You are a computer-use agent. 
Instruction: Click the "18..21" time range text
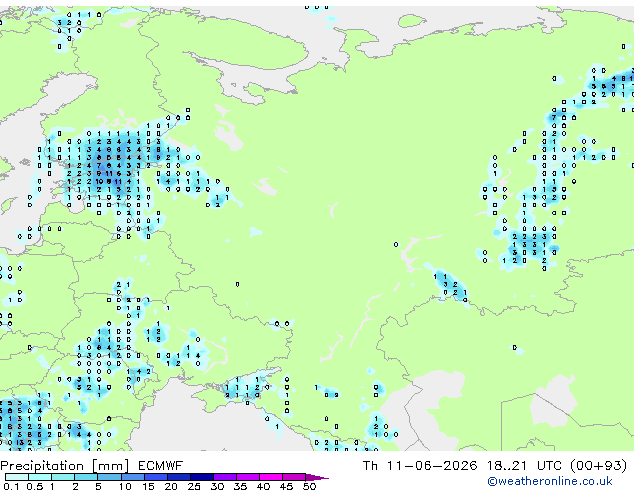[507, 466]
